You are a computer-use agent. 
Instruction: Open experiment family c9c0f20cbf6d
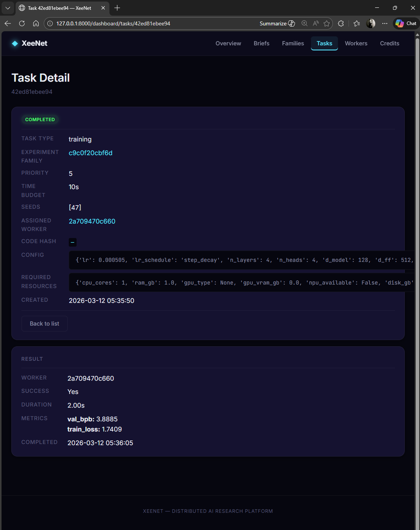click(90, 153)
